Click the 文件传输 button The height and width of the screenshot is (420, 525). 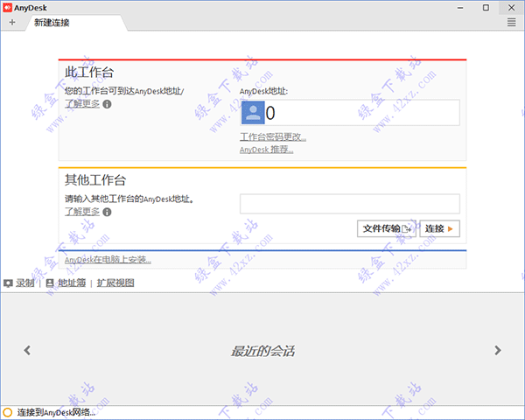click(x=387, y=228)
